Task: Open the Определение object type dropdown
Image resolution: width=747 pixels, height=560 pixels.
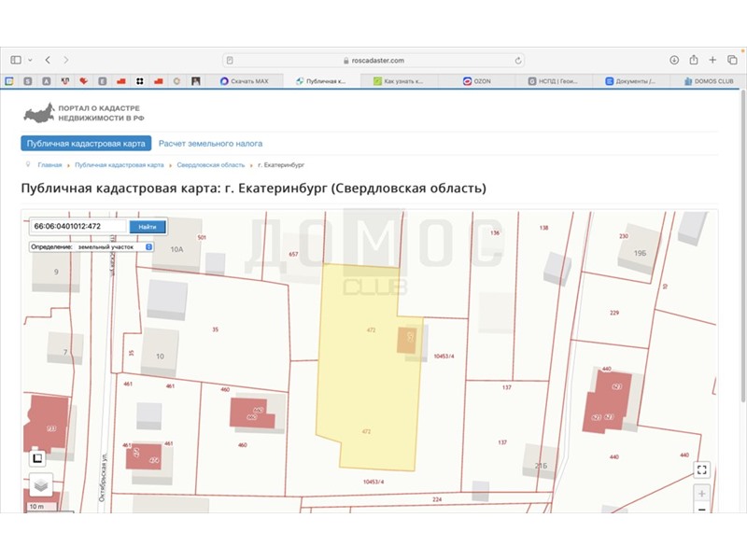Action: (x=92, y=246)
